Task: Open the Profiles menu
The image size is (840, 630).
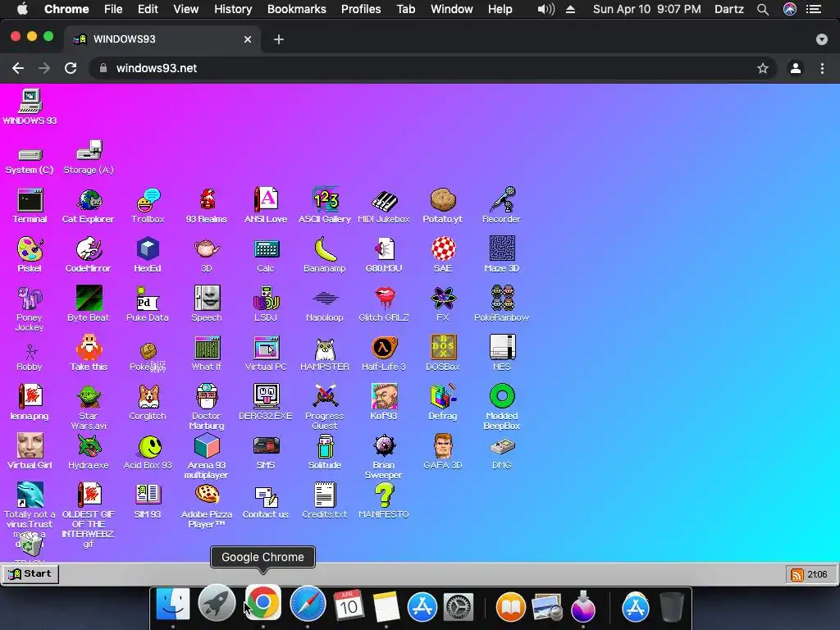Action: [361, 9]
